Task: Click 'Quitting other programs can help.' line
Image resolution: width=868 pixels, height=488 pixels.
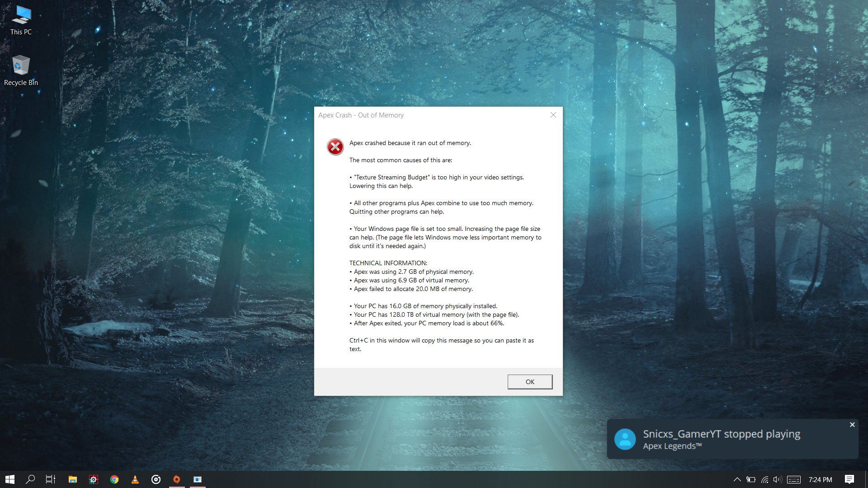Action: [396, 211]
